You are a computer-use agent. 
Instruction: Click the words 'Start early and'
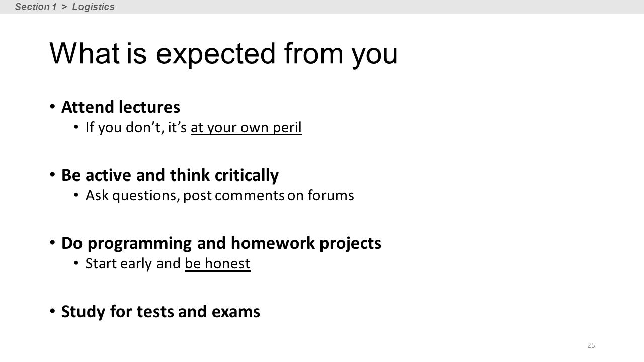pos(133,263)
